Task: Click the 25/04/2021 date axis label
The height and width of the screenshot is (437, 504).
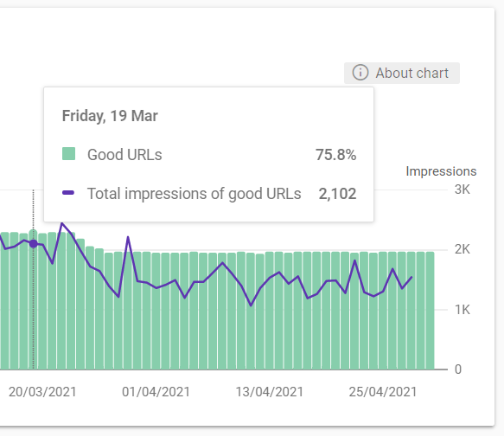Action: click(383, 392)
